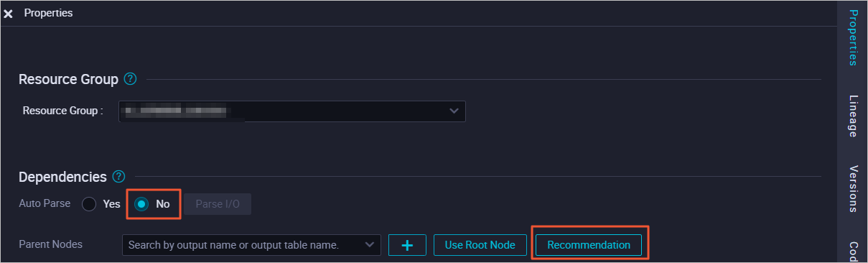Open the Code side tab
This screenshot has height=263, width=868.
click(x=854, y=251)
